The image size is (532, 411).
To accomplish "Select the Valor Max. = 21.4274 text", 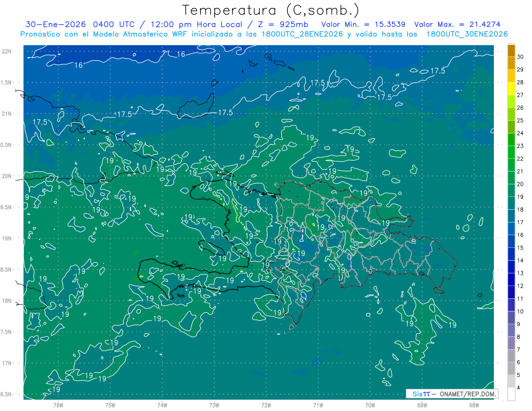I will tap(457, 24).
